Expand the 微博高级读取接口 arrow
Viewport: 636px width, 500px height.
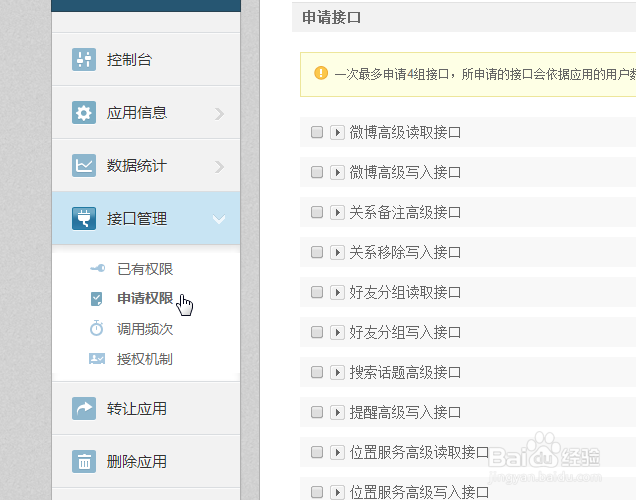337,132
